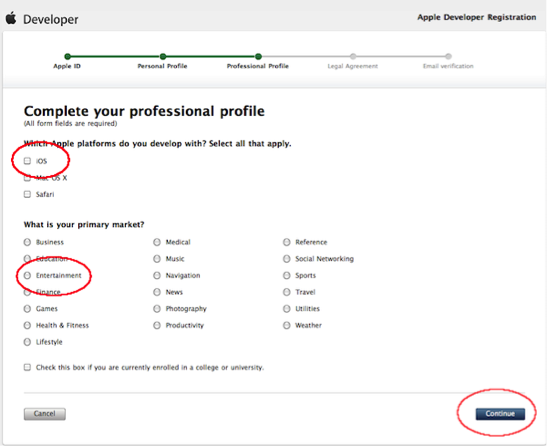Screen dimensions: 547x446
Task: Select the Finance radio button
Action: click(27, 292)
